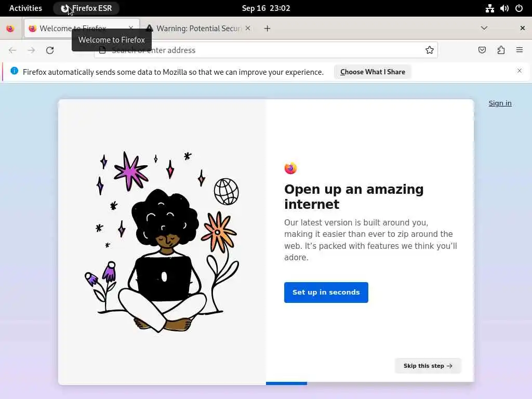The image size is (532, 399).
Task: Open the Extensions puzzle icon
Action: [501, 50]
